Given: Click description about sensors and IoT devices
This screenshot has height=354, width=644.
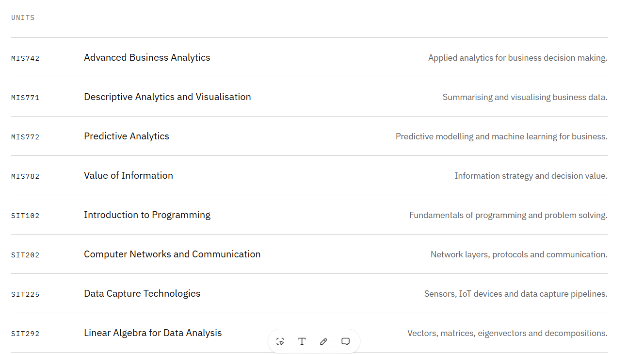Looking at the screenshot, I should click(515, 294).
